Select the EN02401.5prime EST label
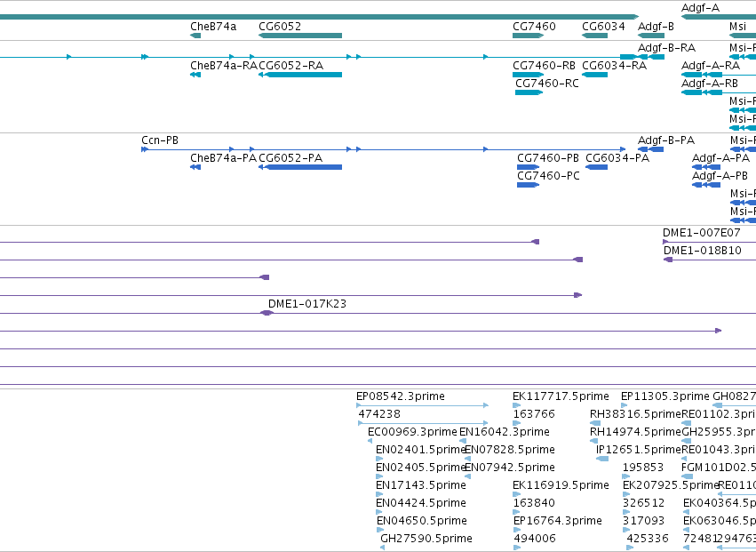Viewport: 756px width, 552px height. (x=420, y=450)
